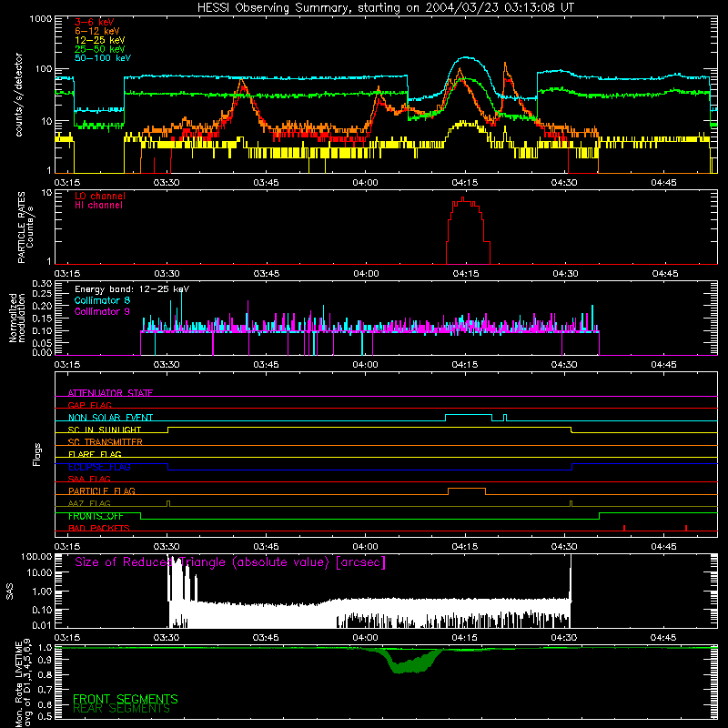Click the BAD PACKETS flag label
This screenshot has height=728, width=728.
pyautogui.click(x=99, y=528)
